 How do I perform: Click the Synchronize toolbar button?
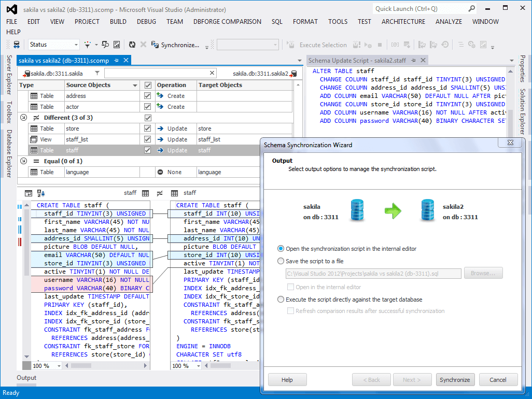tap(175, 45)
